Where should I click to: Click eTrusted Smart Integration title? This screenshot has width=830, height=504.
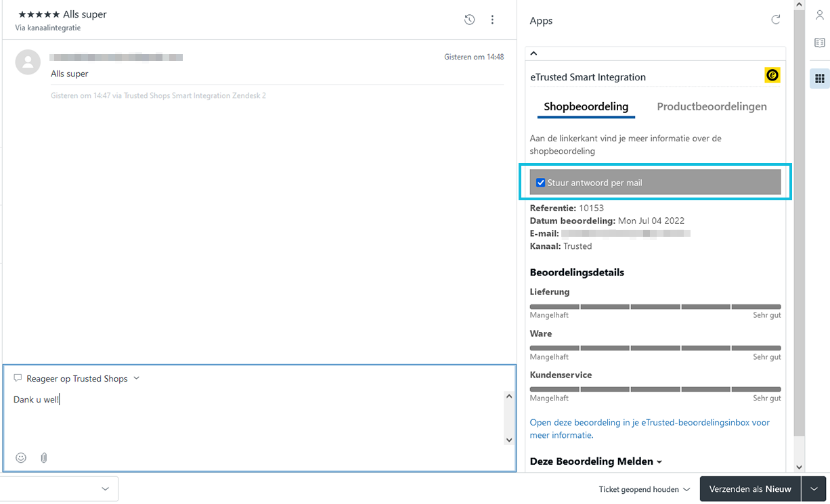click(x=588, y=77)
